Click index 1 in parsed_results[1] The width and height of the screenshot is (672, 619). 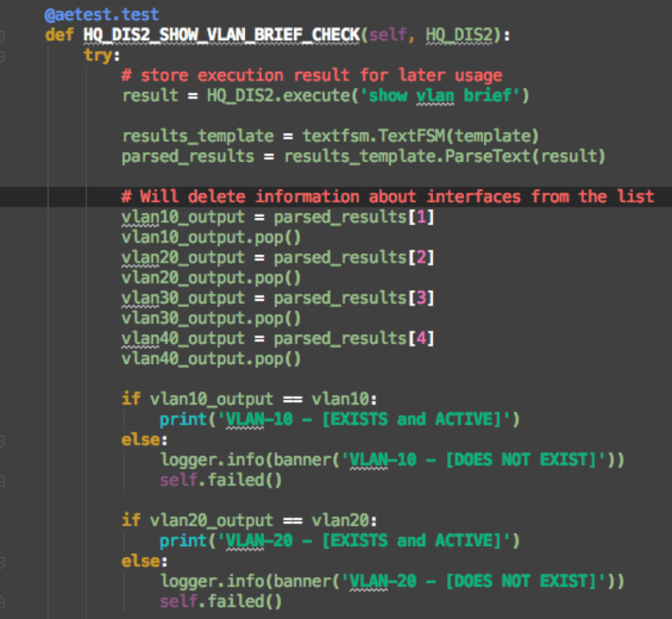pyautogui.click(x=421, y=216)
